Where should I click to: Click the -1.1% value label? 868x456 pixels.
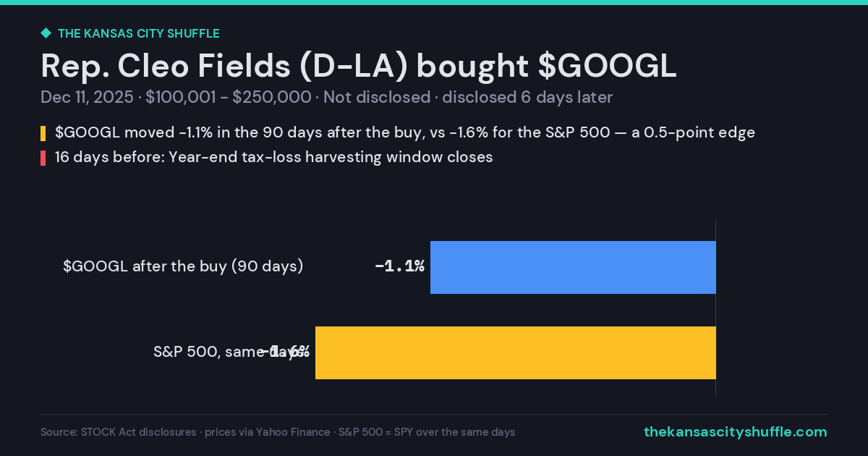tap(399, 266)
